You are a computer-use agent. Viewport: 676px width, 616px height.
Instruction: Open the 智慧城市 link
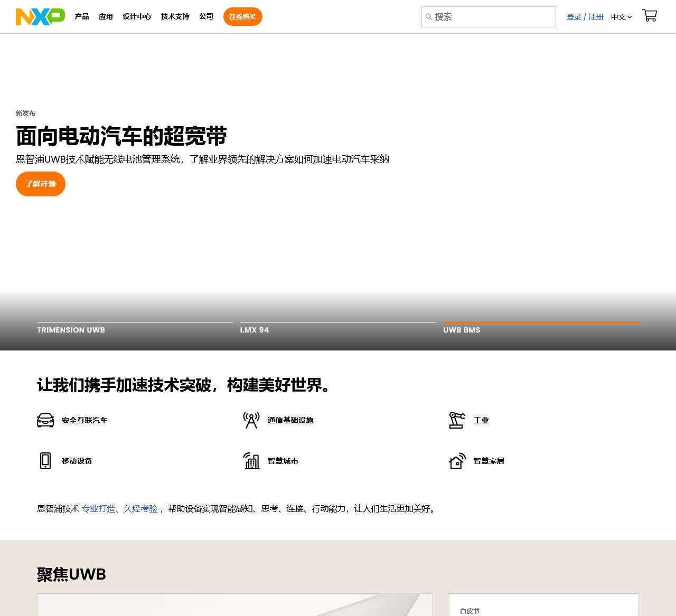(x=283, y=461)
